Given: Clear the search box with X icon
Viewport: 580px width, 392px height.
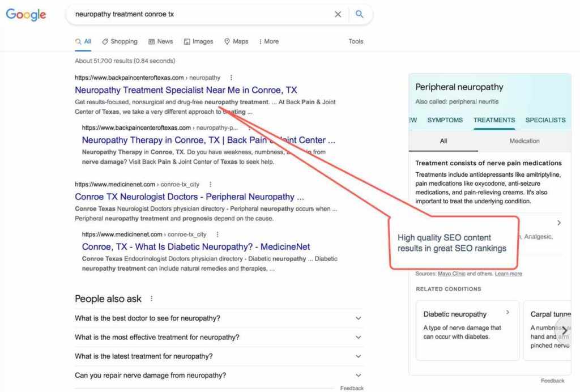Looking at the screenshot, I should tap(338, 14).
